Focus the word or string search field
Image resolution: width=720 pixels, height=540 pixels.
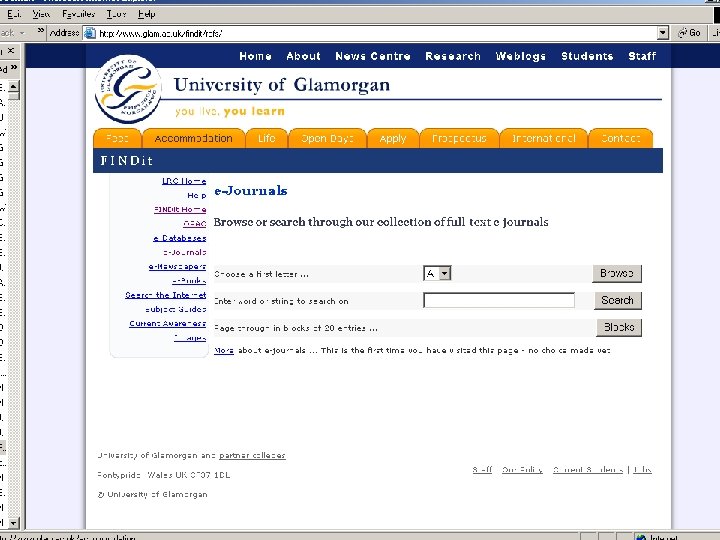pos(499,300)
